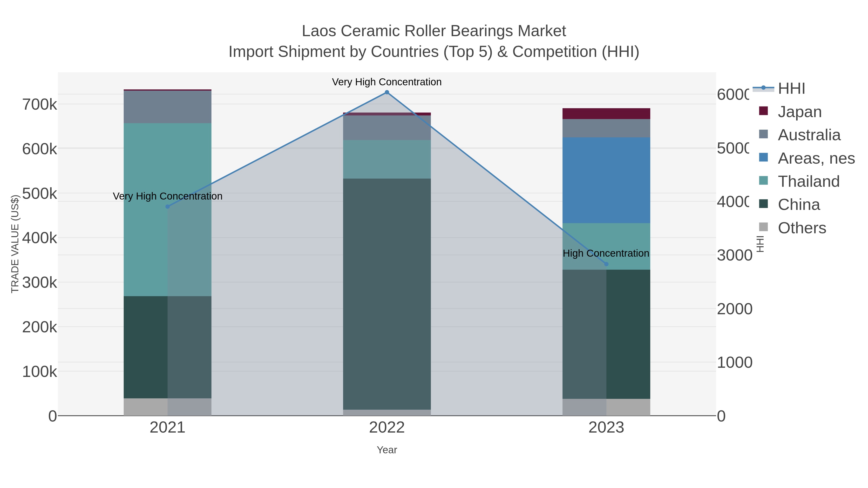The height and width of the screenshot is (488, 868).
Task: Click the High Concentration annotation for 2023
Action: click(x=606, y=253)
